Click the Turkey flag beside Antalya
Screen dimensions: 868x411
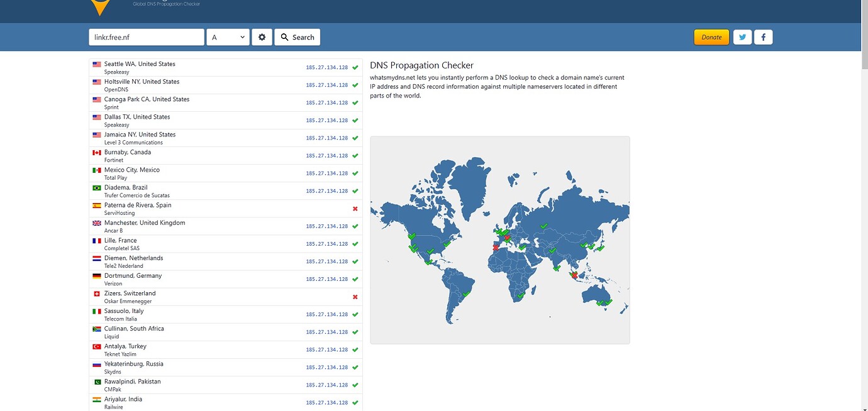click(96, 346)
